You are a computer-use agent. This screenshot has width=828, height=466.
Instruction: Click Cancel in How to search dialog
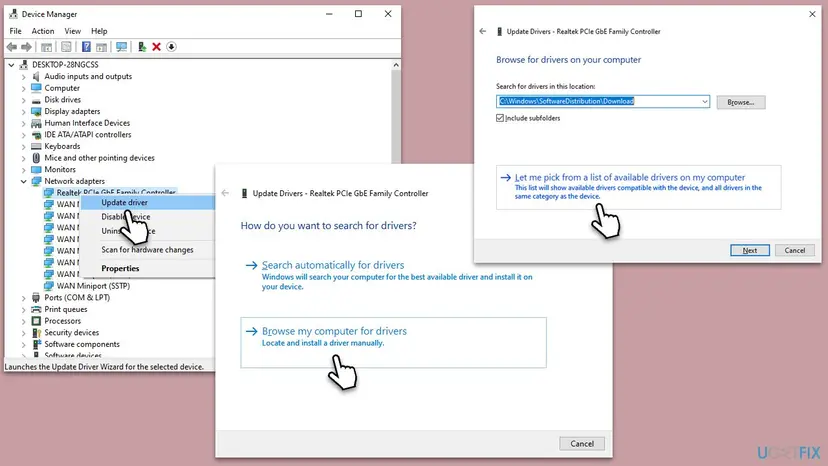[581, 444]
